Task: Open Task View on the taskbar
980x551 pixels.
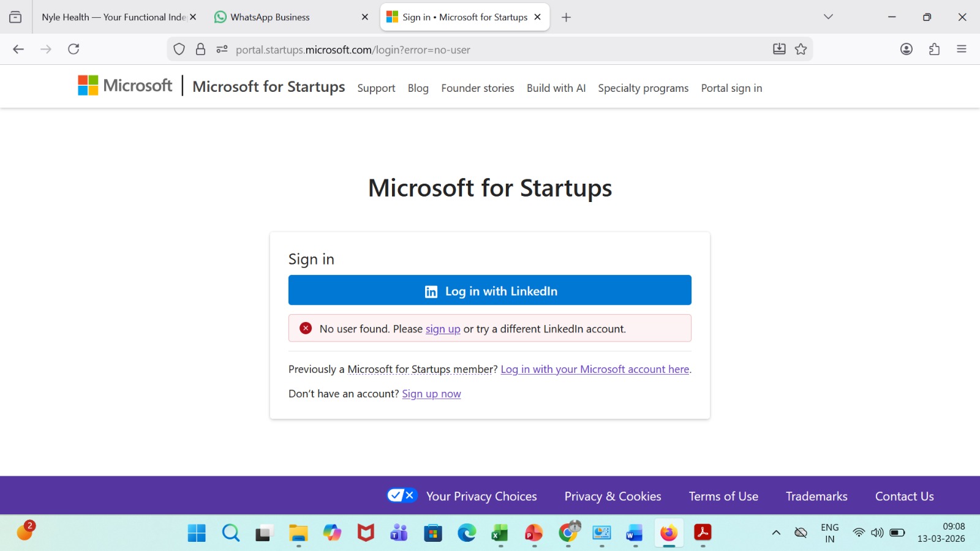Action: pos(264,533)
